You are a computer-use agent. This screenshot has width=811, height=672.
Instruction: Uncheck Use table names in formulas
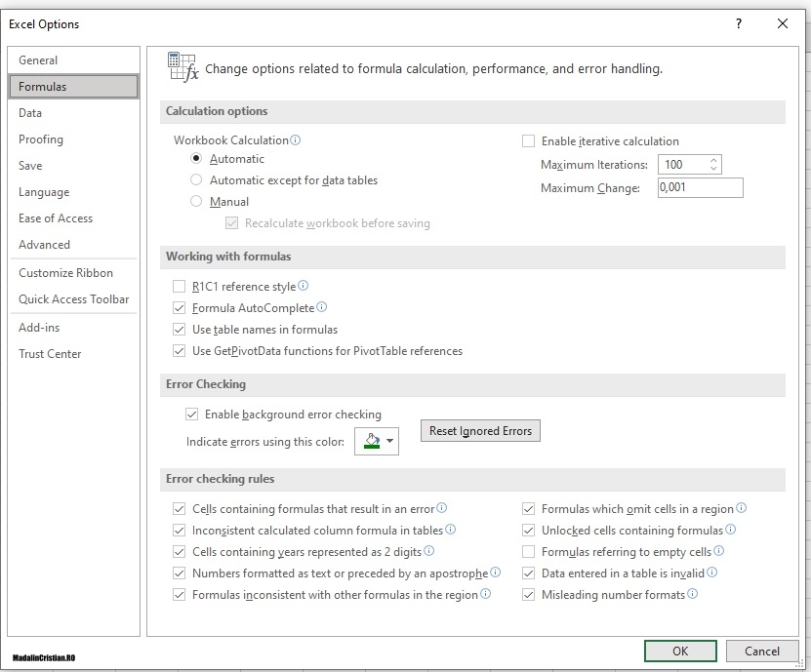[180, 330]
